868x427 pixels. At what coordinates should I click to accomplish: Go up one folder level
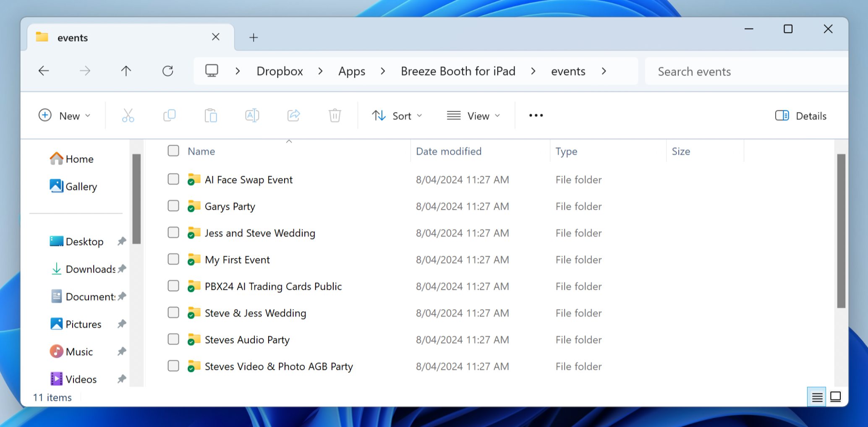(x=126, y=71)
